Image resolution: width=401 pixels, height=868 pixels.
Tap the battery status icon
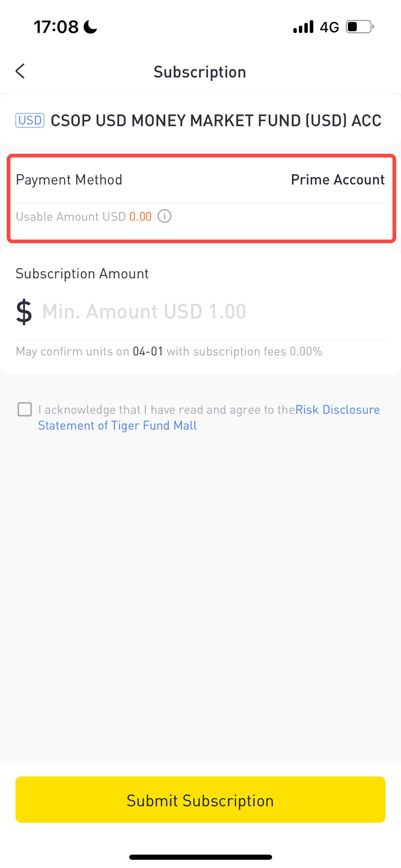[x=360, y=27]
